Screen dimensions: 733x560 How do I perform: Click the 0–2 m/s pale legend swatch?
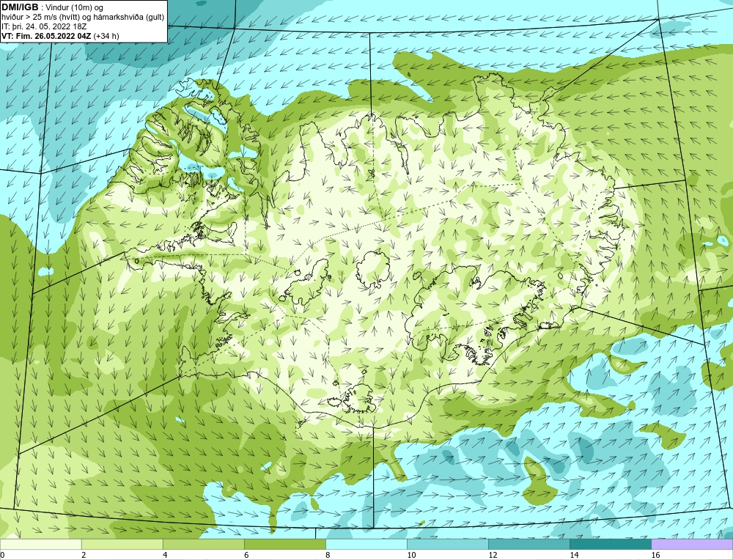coord(40,544)
